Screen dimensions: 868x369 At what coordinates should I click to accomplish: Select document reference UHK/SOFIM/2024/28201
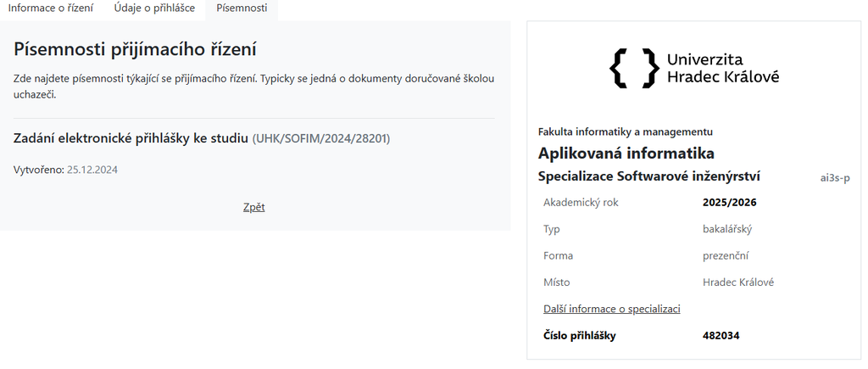click(321, 139)
